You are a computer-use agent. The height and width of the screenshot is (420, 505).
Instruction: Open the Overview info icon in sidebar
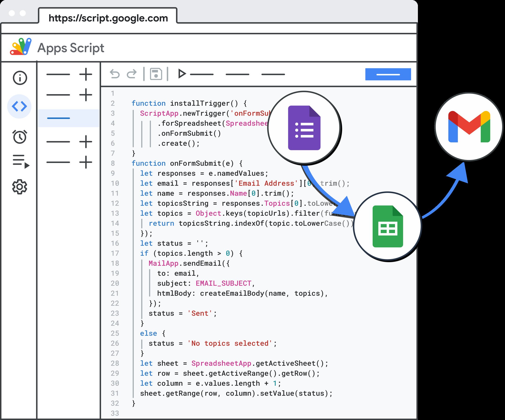click(x=20, y=78)
